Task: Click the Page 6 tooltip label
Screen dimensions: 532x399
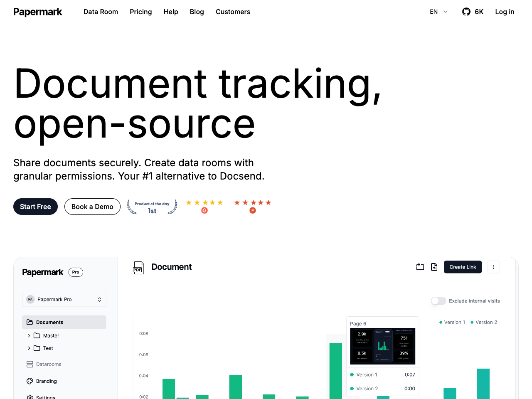Action: (x=358, y=323)
